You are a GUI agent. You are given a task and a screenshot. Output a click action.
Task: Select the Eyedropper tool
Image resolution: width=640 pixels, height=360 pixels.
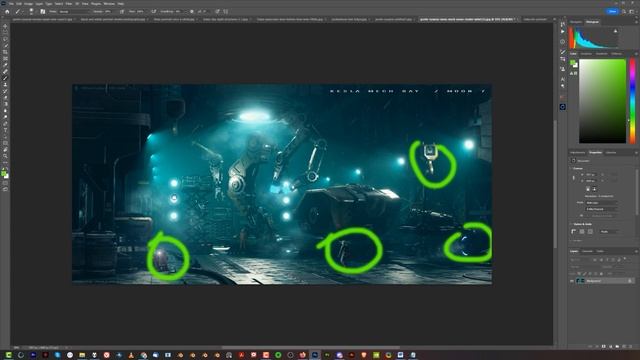[x=5, y=65]
